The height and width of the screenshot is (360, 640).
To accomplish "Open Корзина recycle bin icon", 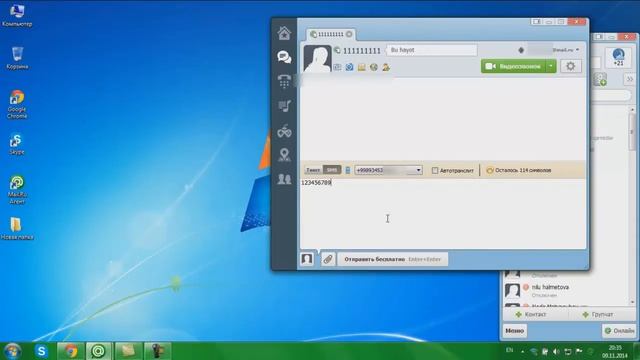I will click(x=17, y=58).
